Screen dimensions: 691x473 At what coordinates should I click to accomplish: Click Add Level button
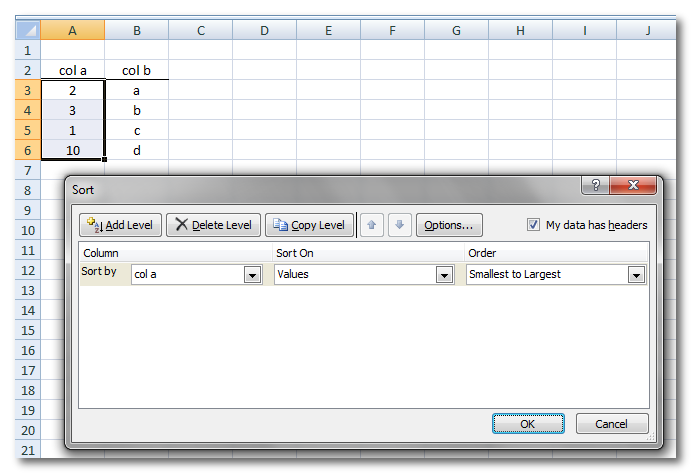click(x=120, y=225)
